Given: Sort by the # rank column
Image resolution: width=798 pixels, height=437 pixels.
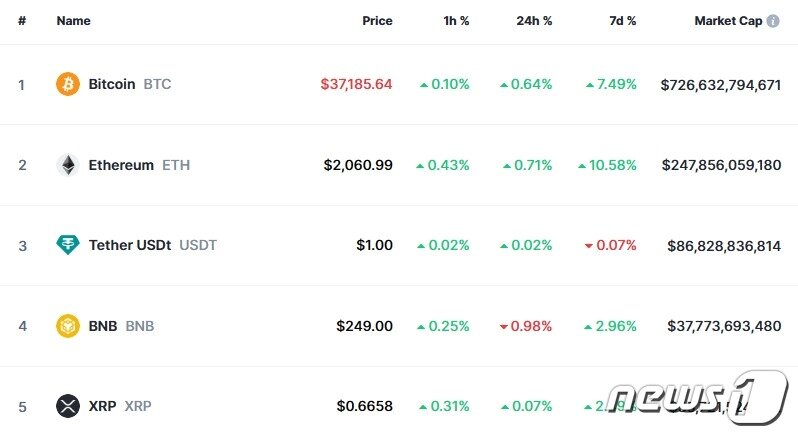Looking at the screenshot, I should [22, 21].
